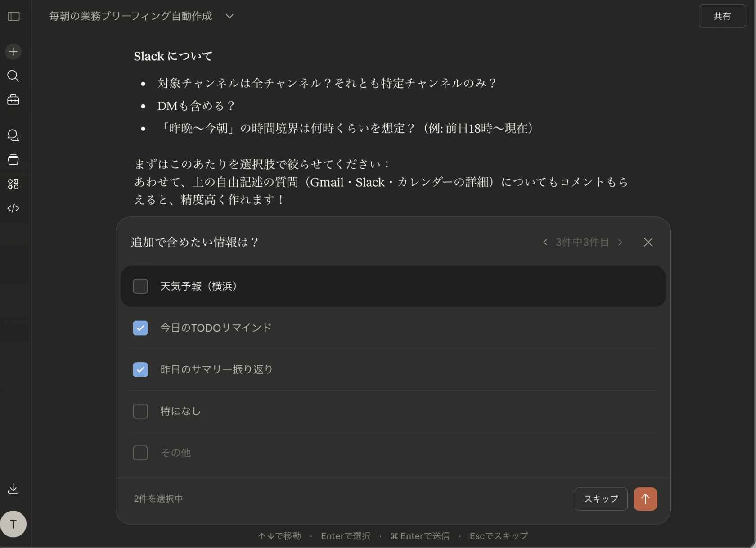Open the chats speech bubble icon
This screenshot has height=548, width=756.
point(13,135)
